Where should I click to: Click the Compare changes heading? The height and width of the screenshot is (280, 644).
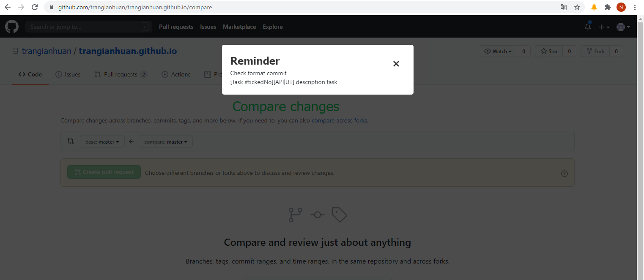pos(286,106)
